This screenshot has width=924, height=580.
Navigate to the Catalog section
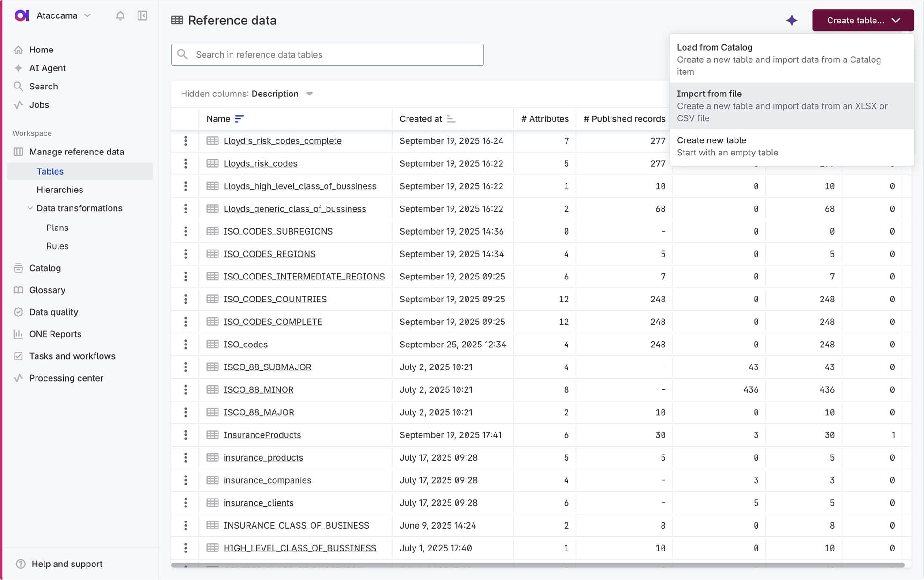[x=44, y=268]
